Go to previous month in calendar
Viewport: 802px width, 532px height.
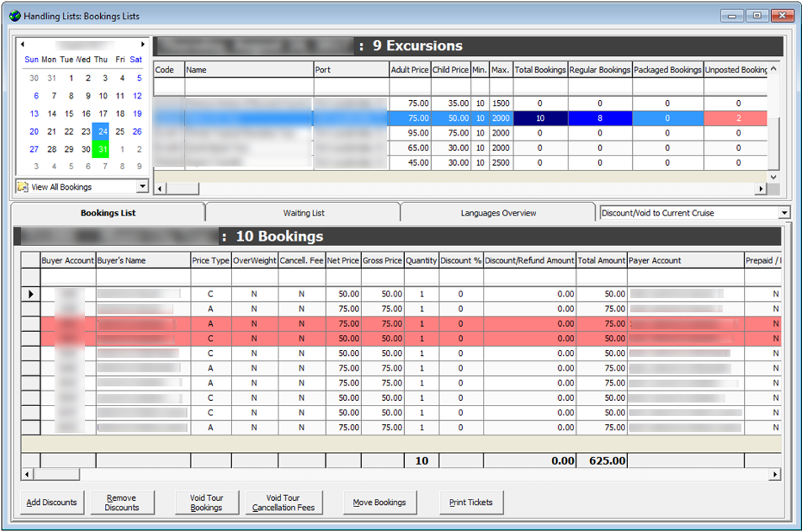pyautogui.click(x=23, y=44)
